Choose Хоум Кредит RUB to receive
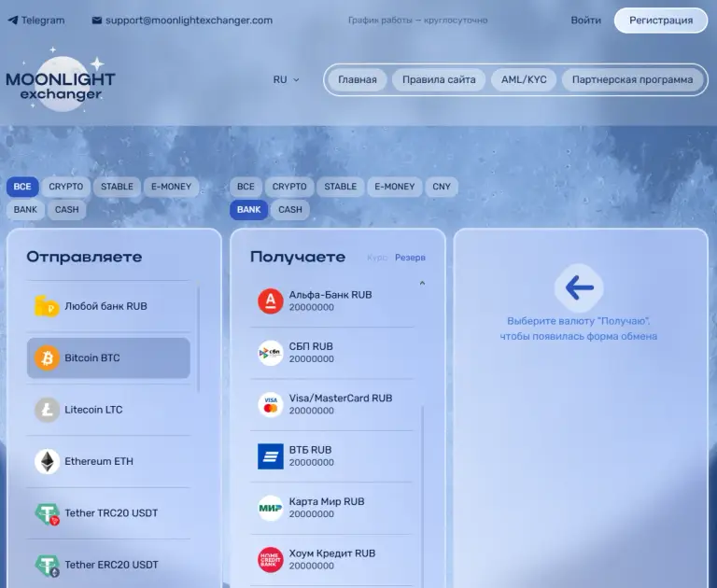 pos(332,560)
